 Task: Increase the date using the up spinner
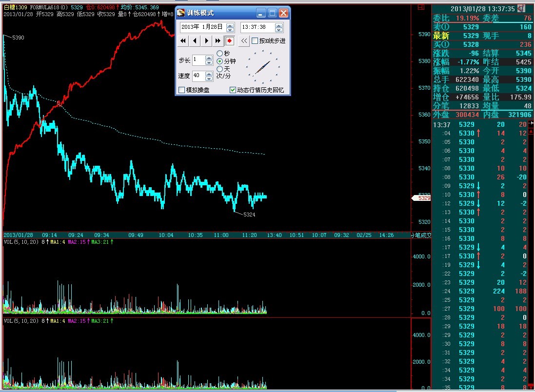(230, 25)
